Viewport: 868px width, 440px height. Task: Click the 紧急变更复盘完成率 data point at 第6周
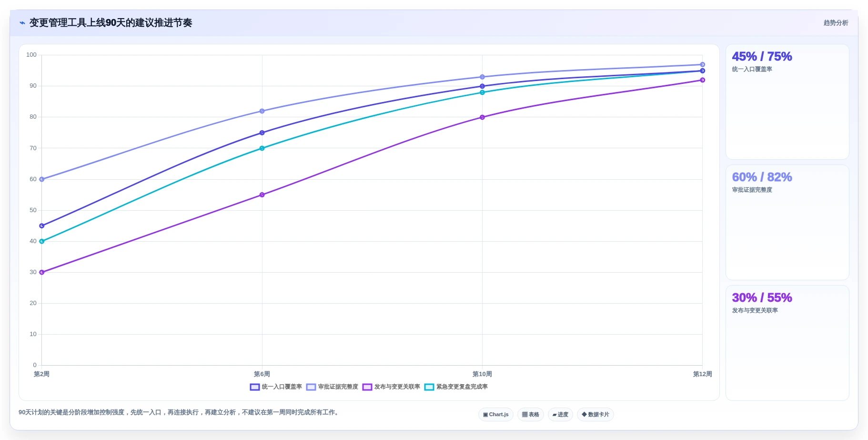[x=262, y=148]
